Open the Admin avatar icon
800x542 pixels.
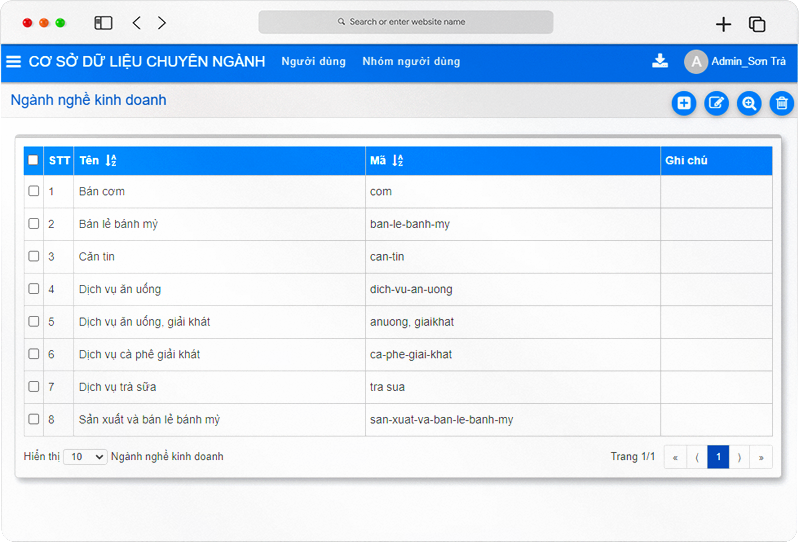click(696, 62)
